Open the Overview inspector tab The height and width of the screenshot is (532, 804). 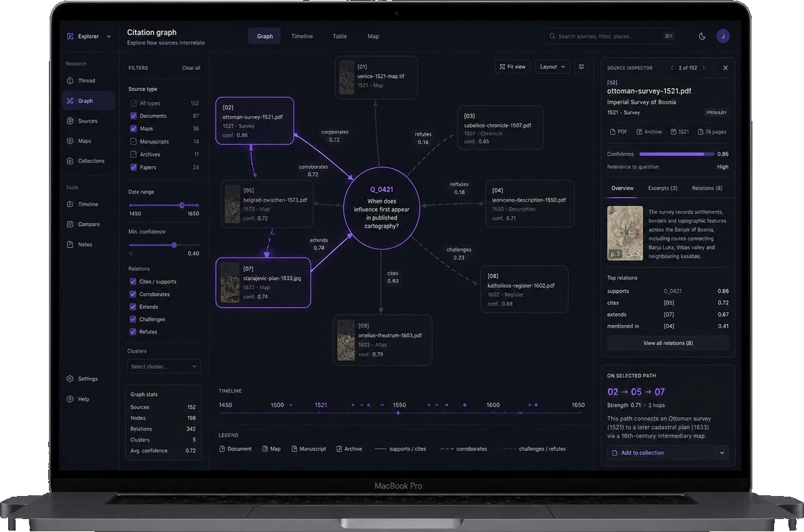pyautogui.click(x=623, y=188)
